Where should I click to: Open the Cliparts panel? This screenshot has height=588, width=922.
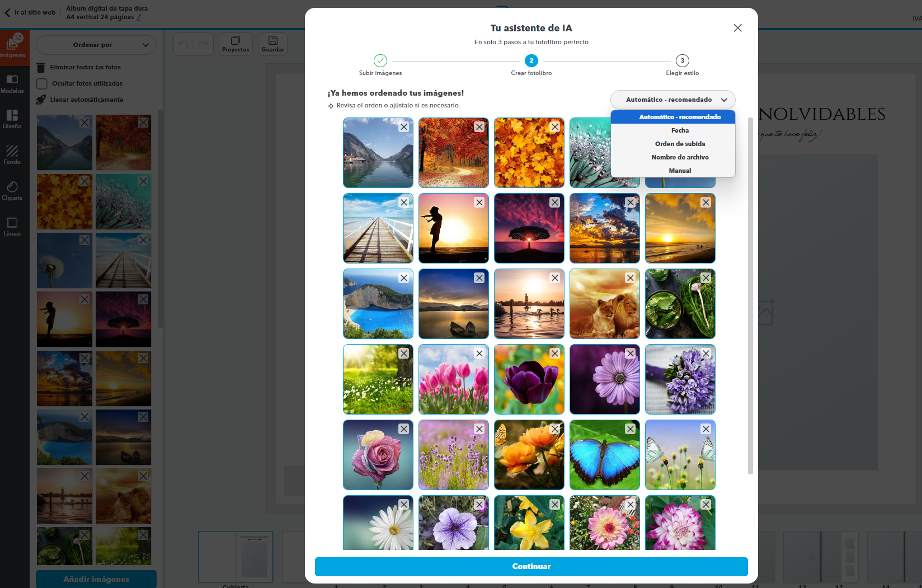12,190
